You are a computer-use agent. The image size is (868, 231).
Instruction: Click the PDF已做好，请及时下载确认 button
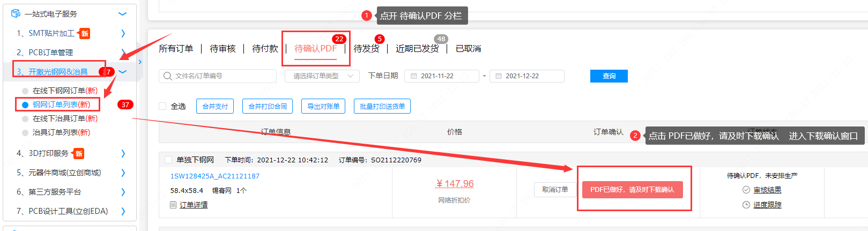pyautogui.click(x=632, y=190)
